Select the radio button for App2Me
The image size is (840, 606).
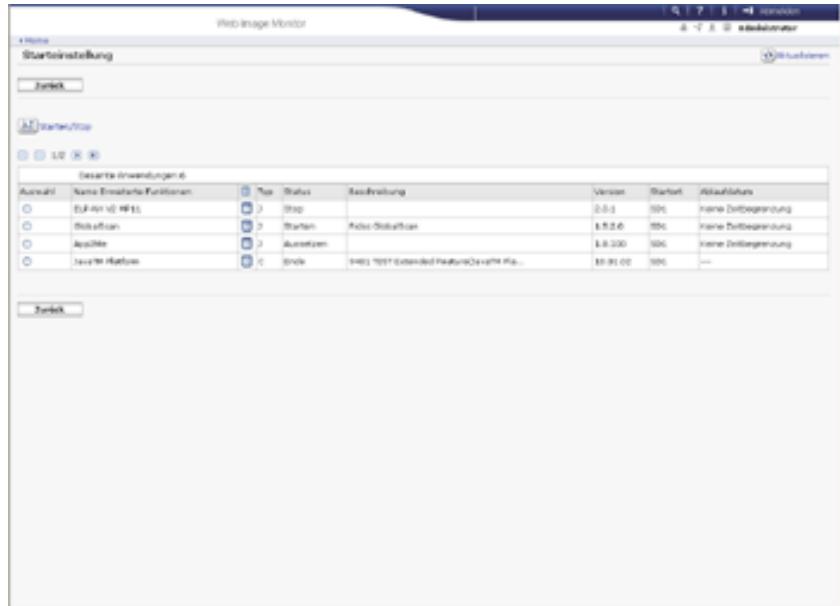(x=27, y=244)
